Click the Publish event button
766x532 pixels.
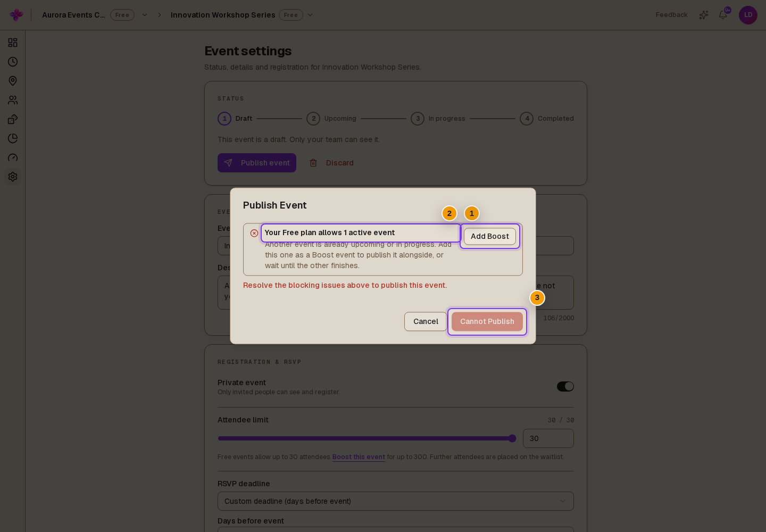pyautogui.click(x=257, y=163)
